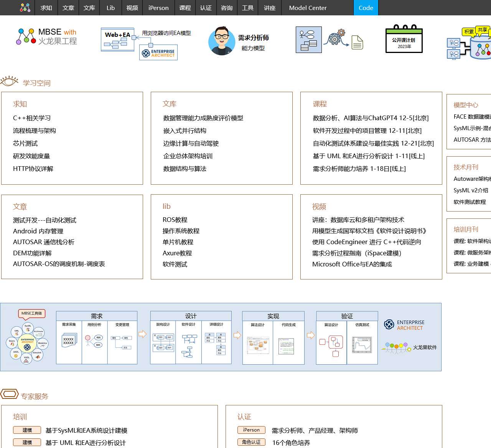Open the 公开课计划 2023 calendar graphic
This screenshot has width=491, height=448.
(x=404, y=40)
